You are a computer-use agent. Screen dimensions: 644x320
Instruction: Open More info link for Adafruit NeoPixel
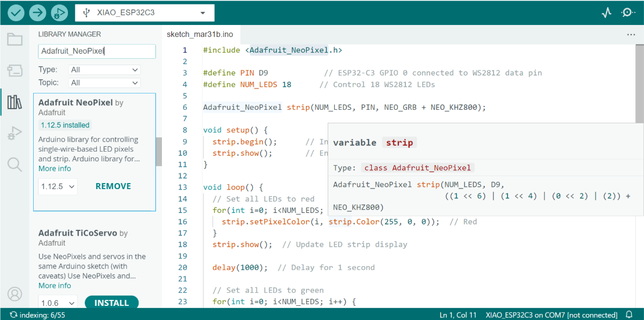[55, 169]
